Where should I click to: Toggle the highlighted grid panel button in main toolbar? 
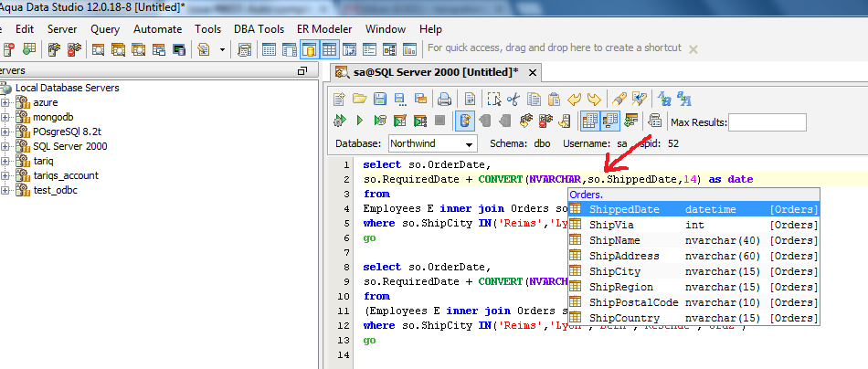click(329, 50)
